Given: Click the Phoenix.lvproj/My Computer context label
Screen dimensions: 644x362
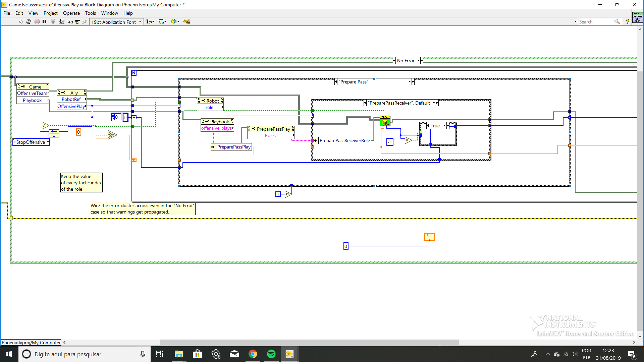Looking at the screenshot, I should tap(31, 343).
